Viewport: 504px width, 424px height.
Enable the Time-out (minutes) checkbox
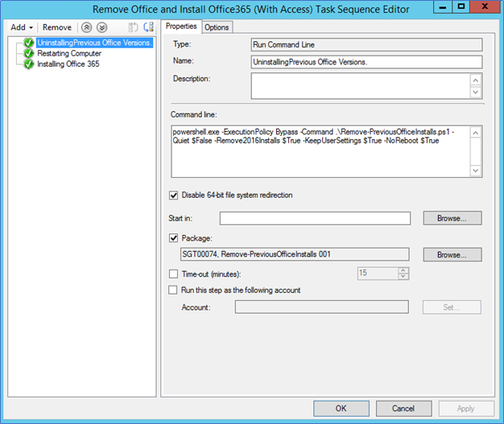pyautogui.click(x=174, y=274)
